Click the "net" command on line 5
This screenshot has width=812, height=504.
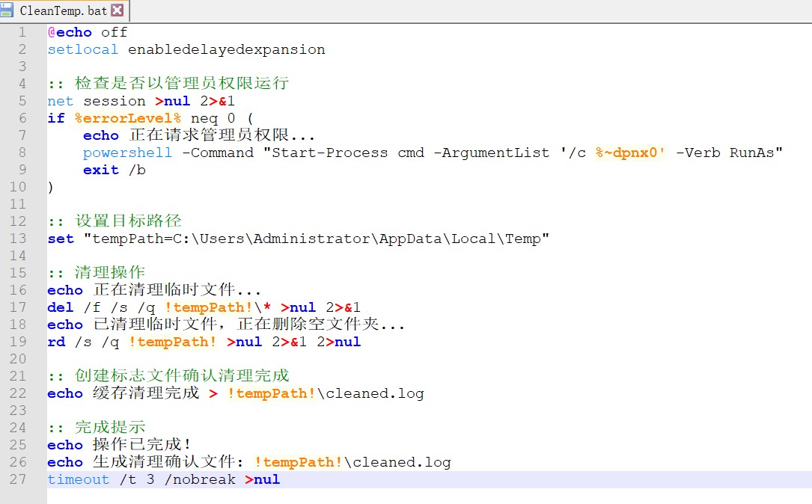coord(61,101)
